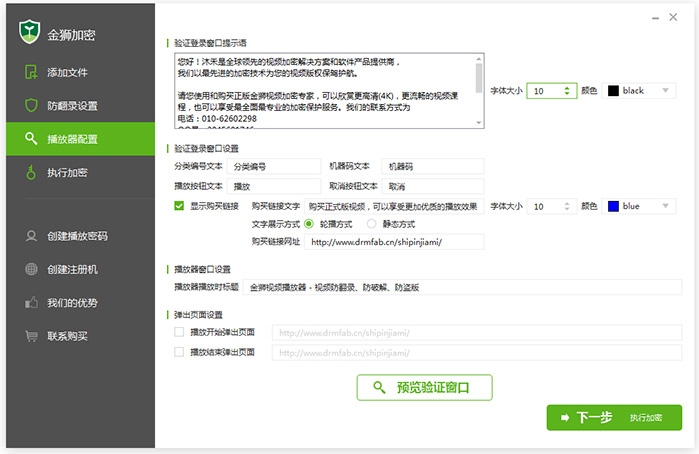Click the 预览验证窗口 button
Viewport: 699px width, 454px height.
coord(424,387)
